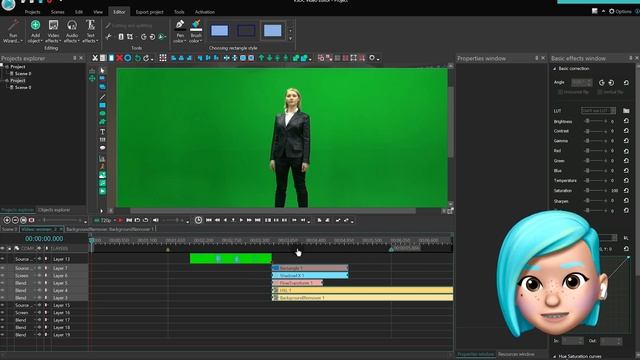Click the green move-down arrow icon
Screen dimensions: 640x360
[x=269, y=58]
